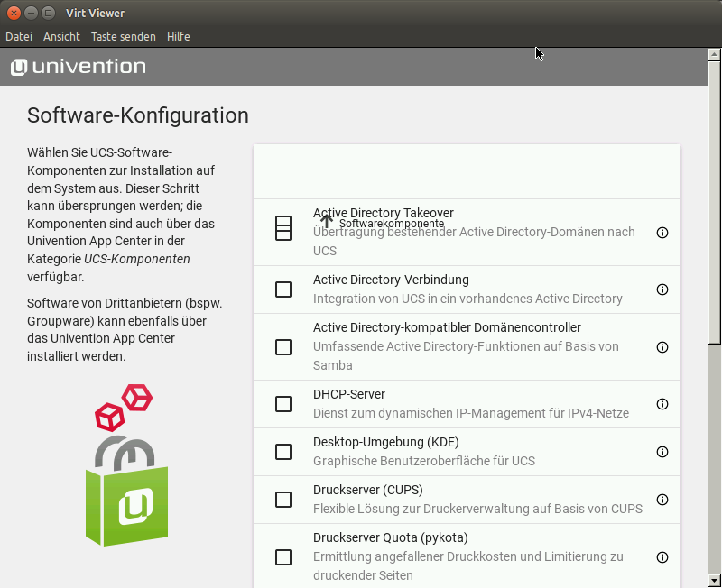Open Desktop-Umgebung (KDE) info icon
This screenshot has width=722, height=588.
662,452
